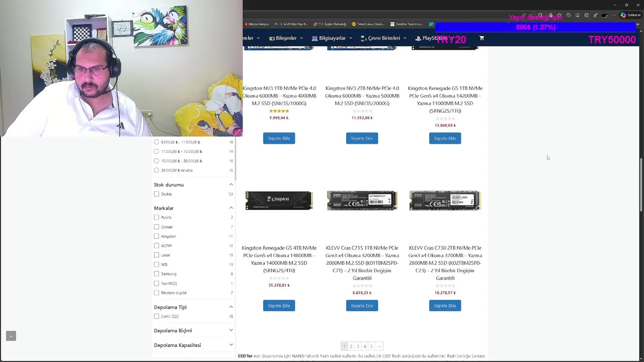Open Kingston NV3 1TB product title link
The width and height of the screenshot is (644, 362).
(279, 96)
